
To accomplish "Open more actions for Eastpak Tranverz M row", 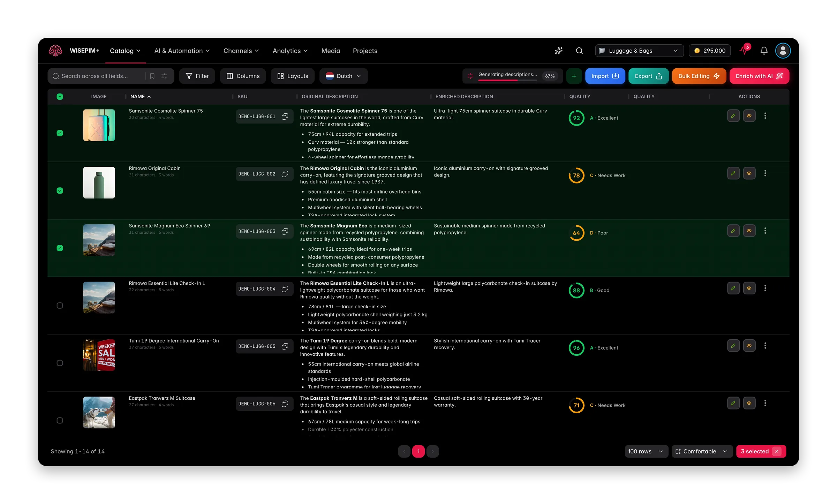I will (x=765, y=403).
